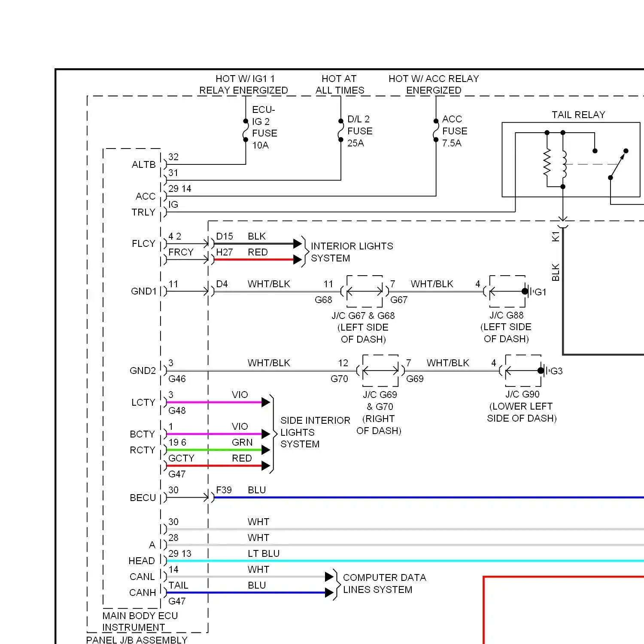The width and height of the screenshot is (644, 644).
Task: Click the ACC 7.5A fuse symbol
Action: click(x=436, y=130)
